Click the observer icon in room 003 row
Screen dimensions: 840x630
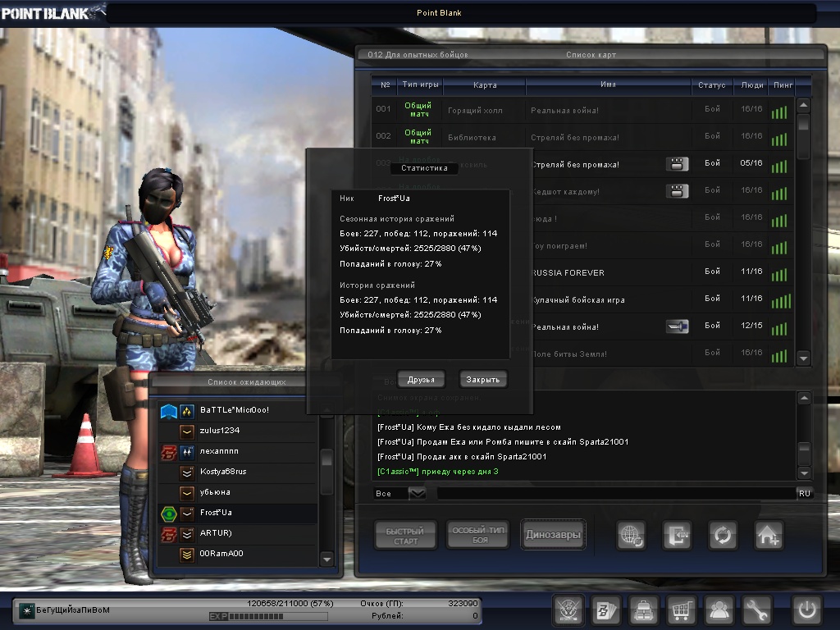coord(677,163)
